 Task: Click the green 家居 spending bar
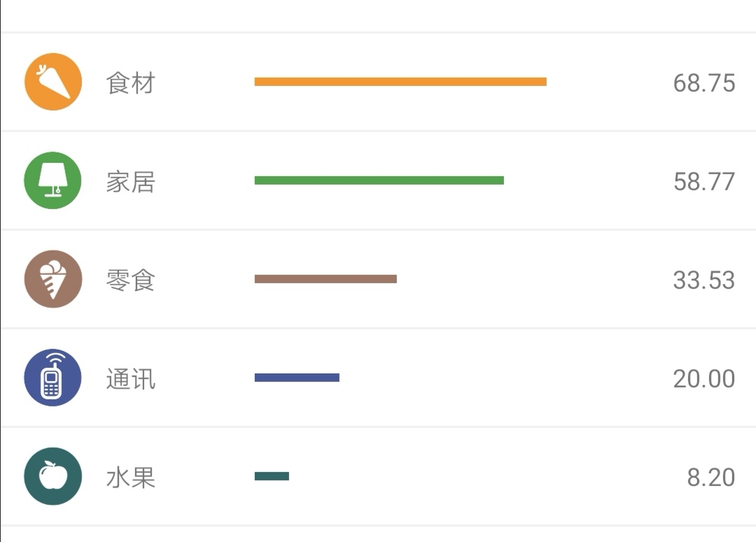[x=379, y=180]
